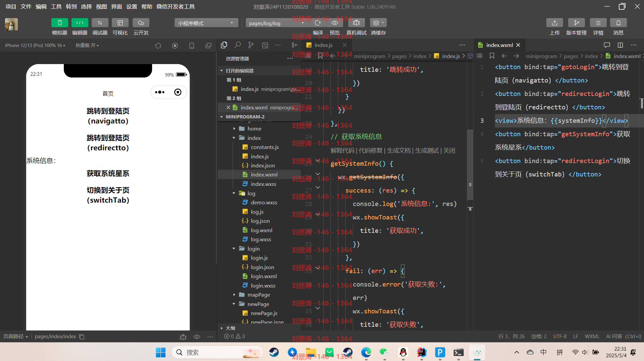
Task: Toggle the editor (编辑器) panel
Action: [80, 23]
